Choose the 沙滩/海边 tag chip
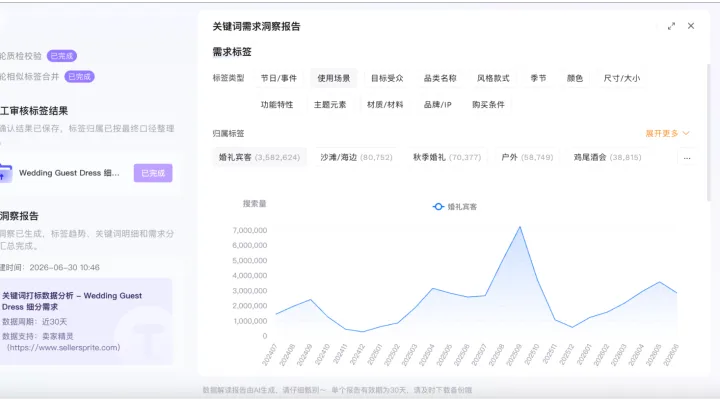 (x=356, y=157)
